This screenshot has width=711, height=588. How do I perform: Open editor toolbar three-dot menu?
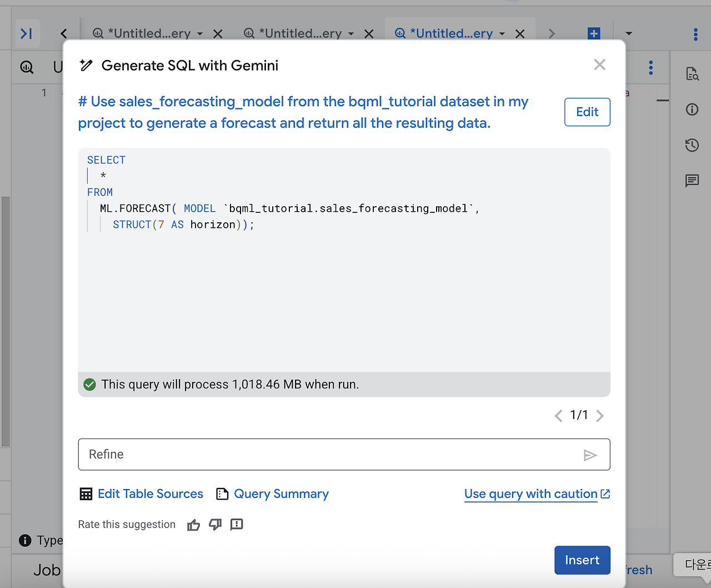click(x=651, y=68)
